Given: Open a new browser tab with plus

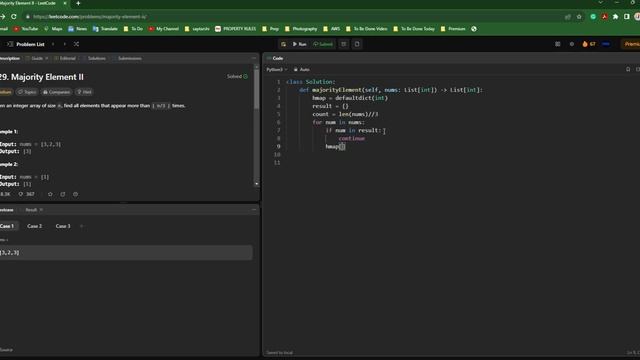Looking at the screenshot, I should pyautogui.click(x=78, y=3).
